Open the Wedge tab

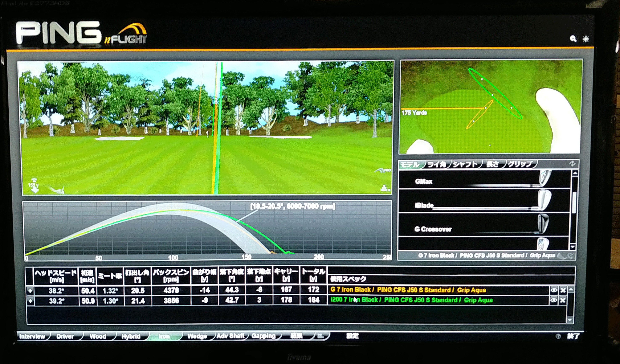[x=197, y=336]
